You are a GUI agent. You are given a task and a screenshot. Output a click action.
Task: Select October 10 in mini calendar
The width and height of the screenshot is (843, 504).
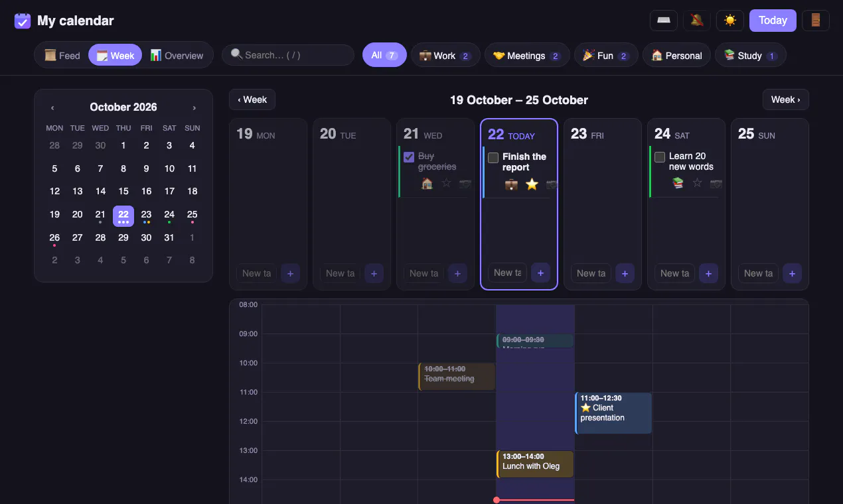(x=169, y=168)
